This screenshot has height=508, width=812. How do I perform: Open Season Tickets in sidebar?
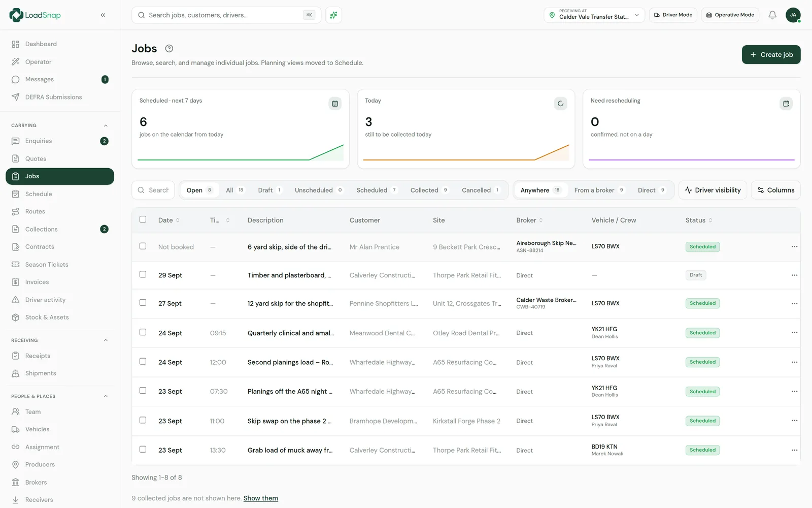pos(60,265)
